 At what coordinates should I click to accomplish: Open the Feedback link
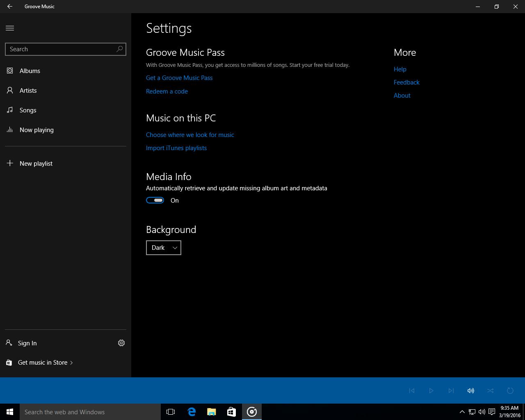pos(406,82)
